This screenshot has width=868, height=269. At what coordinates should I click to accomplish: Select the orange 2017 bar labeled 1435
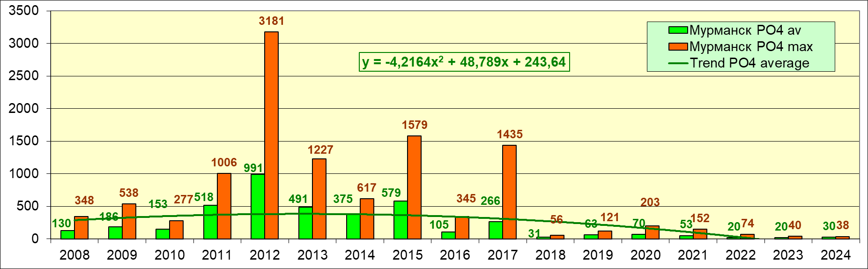coord(509,192)
